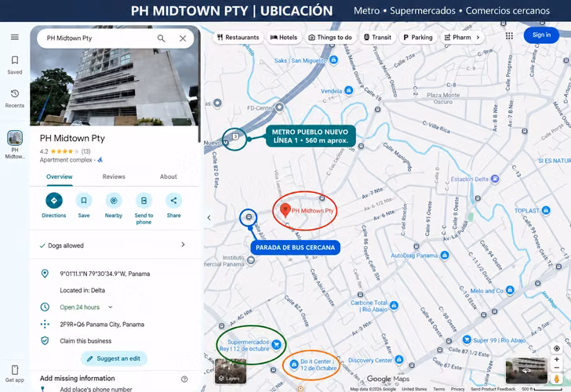The width and height of the screenshot is (571, 392).
Task: Filter map by Restaurants chip
Action: pos(238,37)
